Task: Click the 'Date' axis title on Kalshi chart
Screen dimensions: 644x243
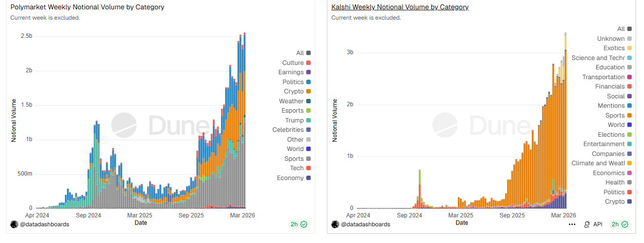Action: point(462,223)
